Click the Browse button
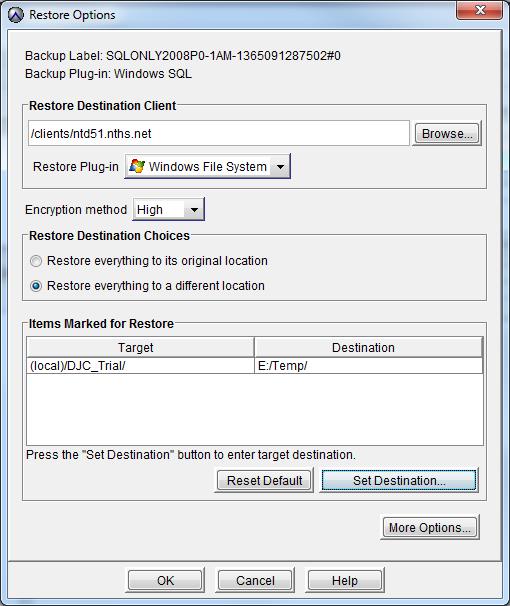Image resolution: width=510 pixels, height=606 pixels. coord(447,133)
